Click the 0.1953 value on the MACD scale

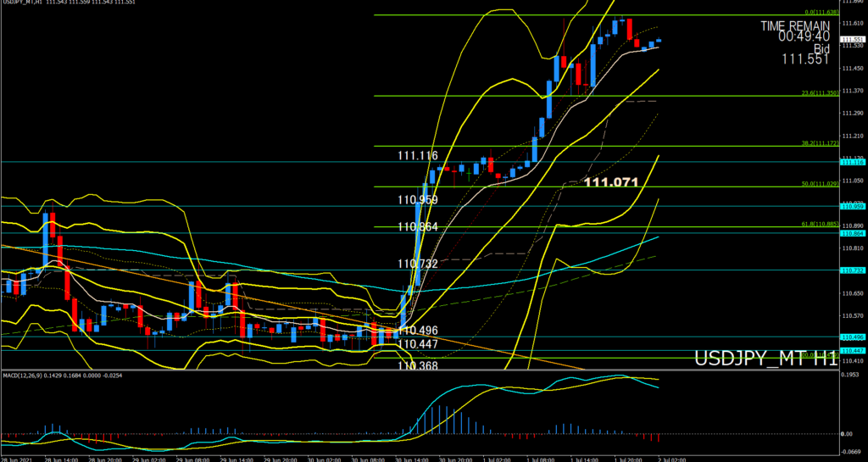851,376
